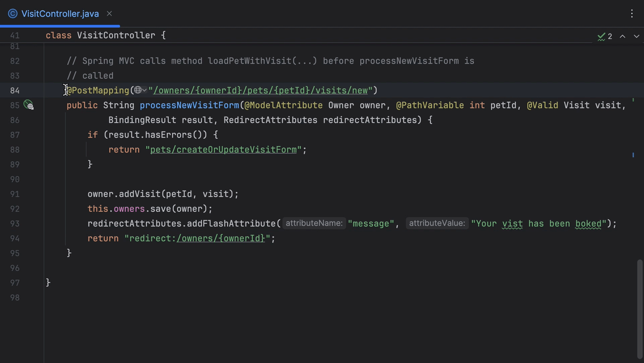644x363 pixels.
Task: Click the pets/createOrUpdateVisitForm link
Action: [224, 149]
